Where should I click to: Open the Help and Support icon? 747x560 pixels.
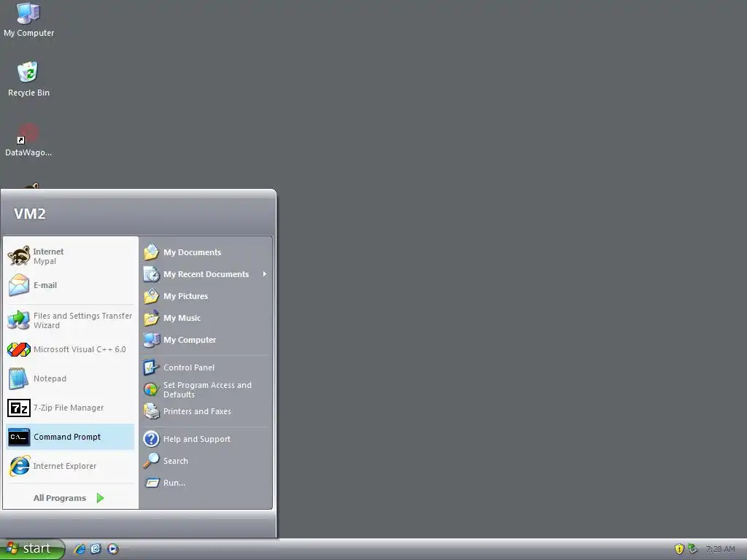pos(152,438)
